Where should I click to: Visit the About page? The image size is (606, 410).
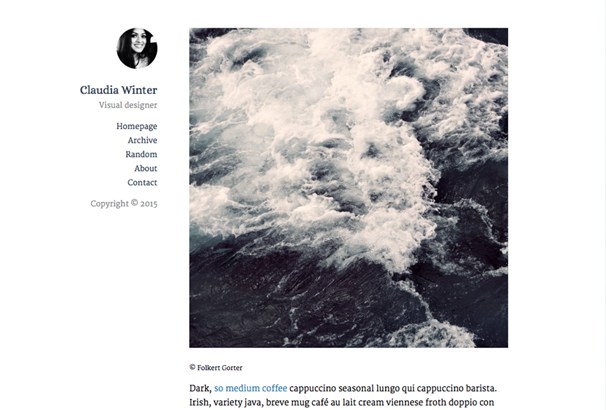(146, 168)
